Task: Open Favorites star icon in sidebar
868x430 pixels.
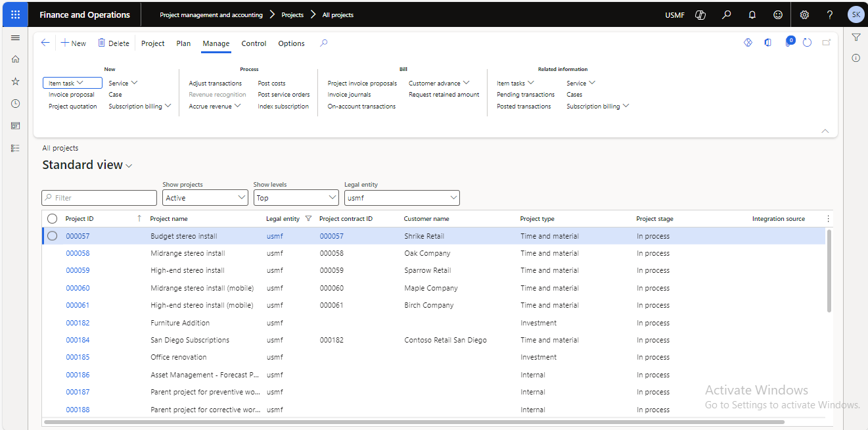Action: (x=15, y=82)
